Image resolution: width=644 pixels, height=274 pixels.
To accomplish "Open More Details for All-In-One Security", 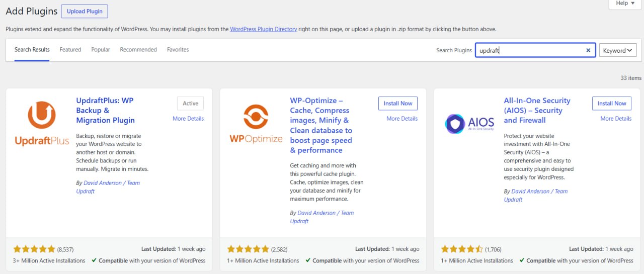I will (616, 119).
